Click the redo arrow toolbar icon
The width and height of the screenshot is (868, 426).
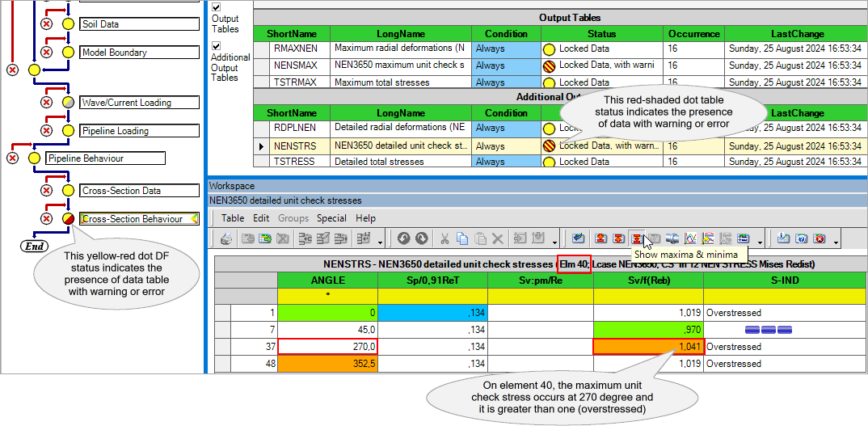pos(420,239)
